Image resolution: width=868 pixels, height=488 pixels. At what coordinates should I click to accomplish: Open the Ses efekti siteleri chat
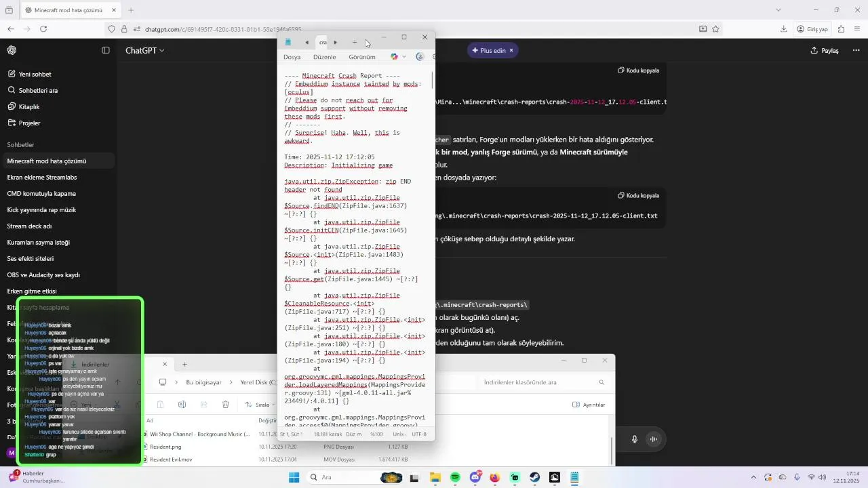click(x=31, y=259)
